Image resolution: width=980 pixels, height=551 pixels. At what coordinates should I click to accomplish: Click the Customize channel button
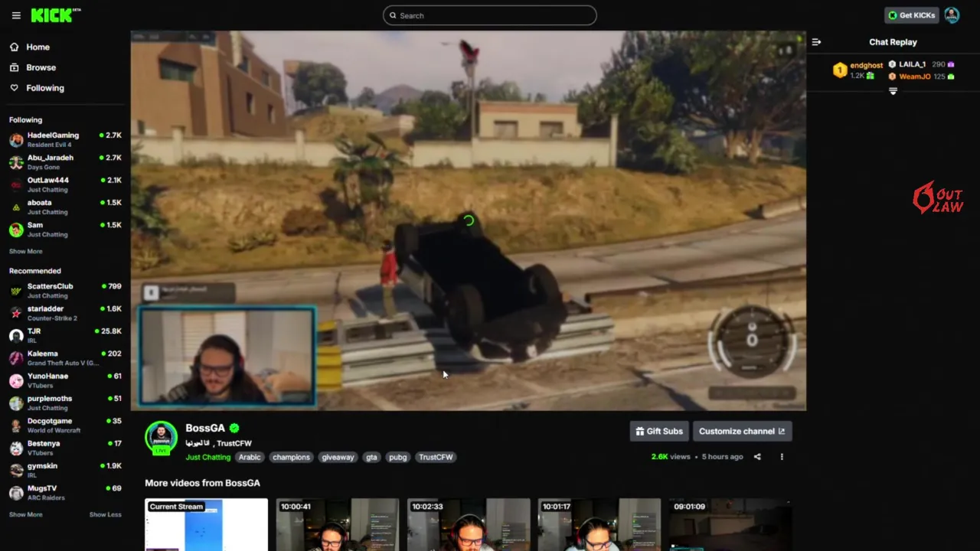pyautogui.click(x=742, y=432)
